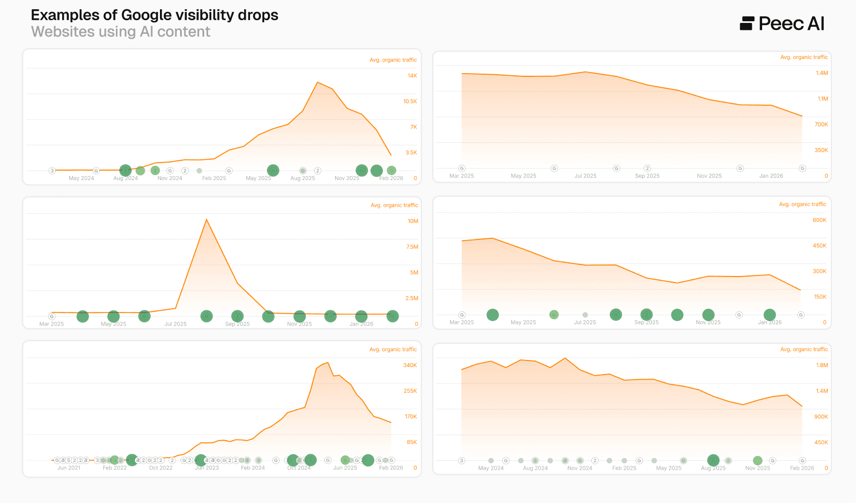
Task: Click the '1.8M' axis label
Action: 822,365
